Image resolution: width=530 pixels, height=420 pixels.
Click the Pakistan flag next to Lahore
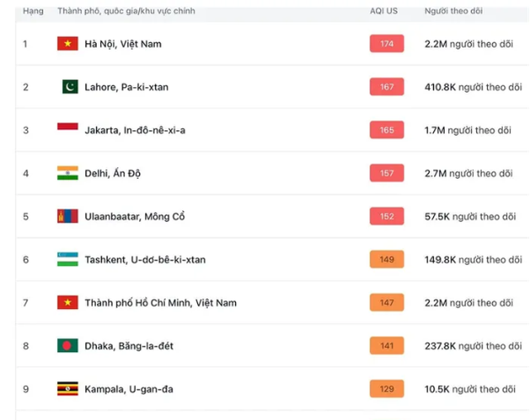70,87
